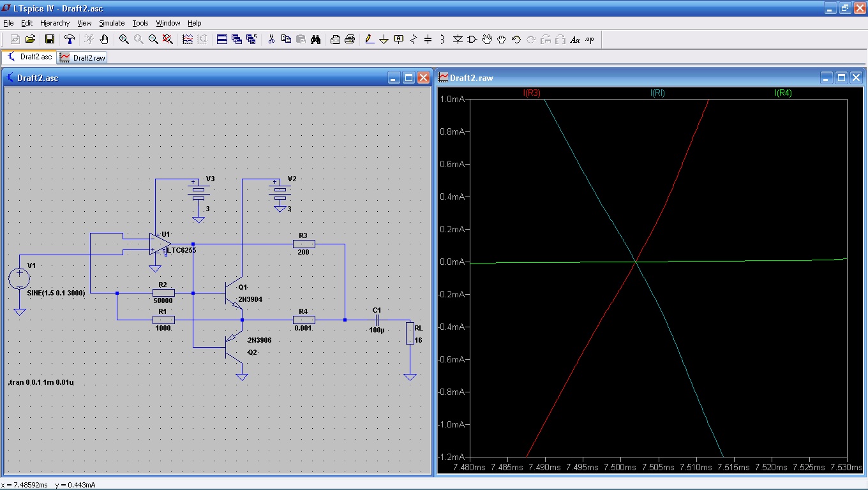Select the Place Capacitor tool
The image size is (868, 490).
click(428, 40)
